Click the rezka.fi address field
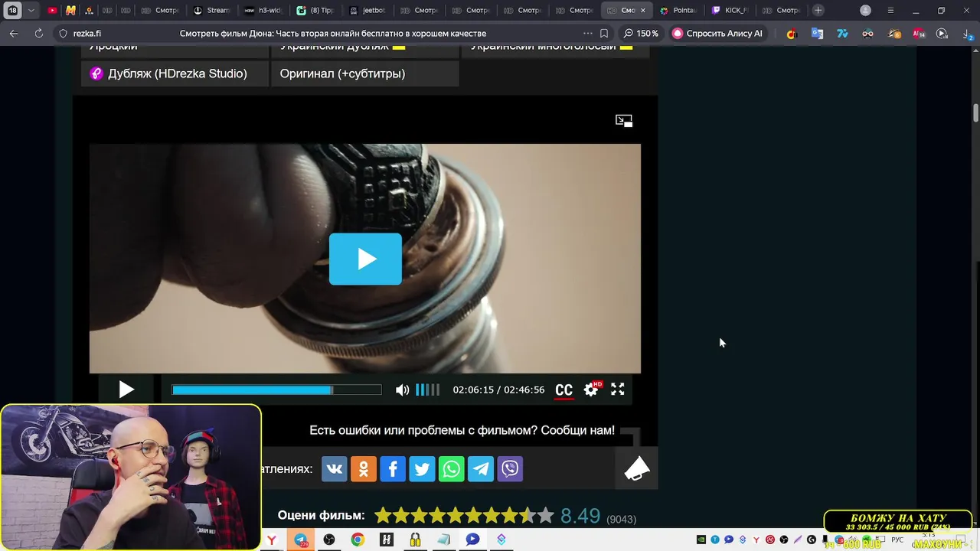This screenshot has width=980, height=551. click(x=87, y=34)
